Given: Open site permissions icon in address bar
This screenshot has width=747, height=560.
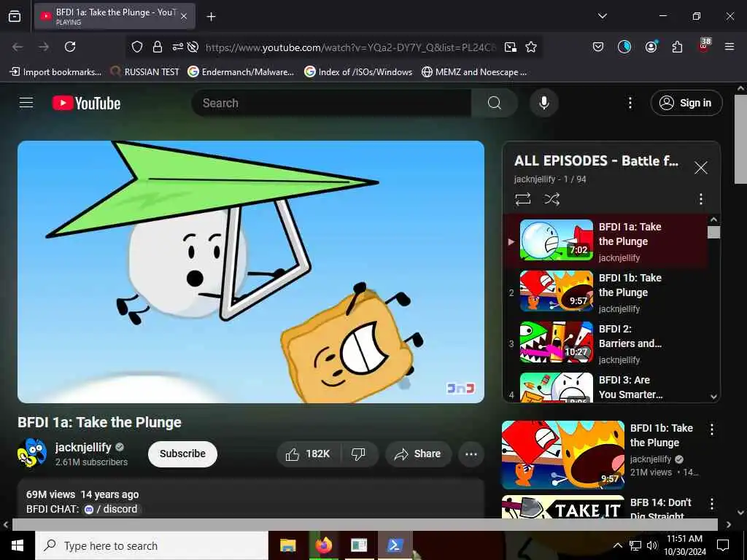Looking at the screenshot, I should click(178, 47).
